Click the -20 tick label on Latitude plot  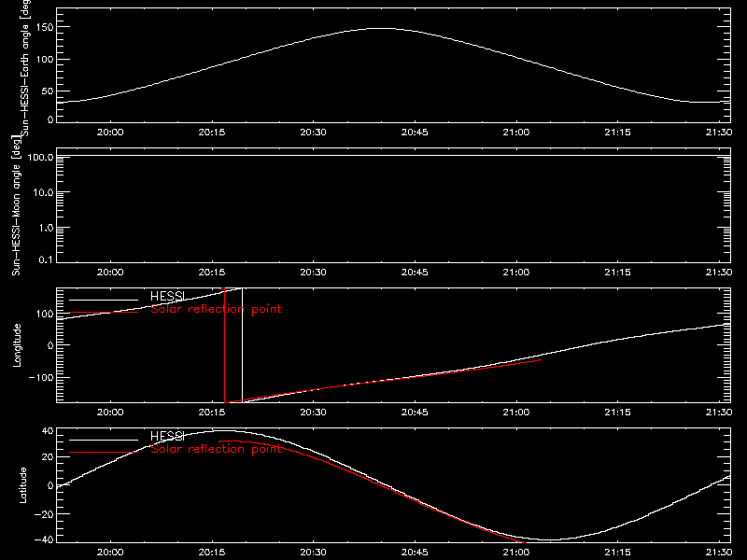[x=45, y=514]
